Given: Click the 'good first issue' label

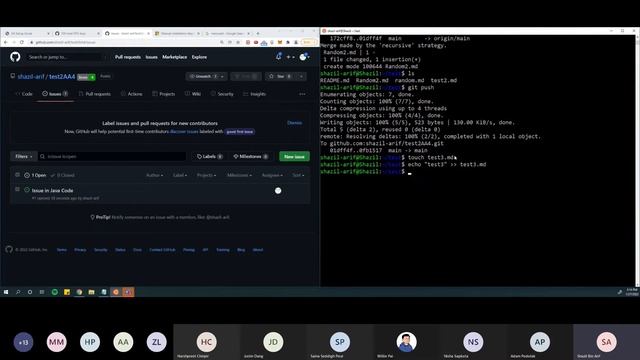Looking at the screenshot, I should point(240,131).
